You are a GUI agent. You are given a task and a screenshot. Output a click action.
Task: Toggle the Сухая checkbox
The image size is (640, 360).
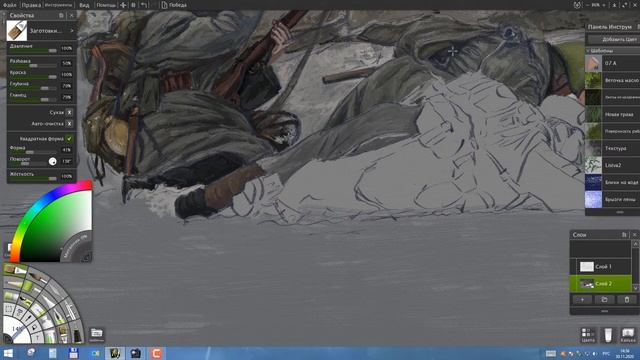(x=69, y=112)
